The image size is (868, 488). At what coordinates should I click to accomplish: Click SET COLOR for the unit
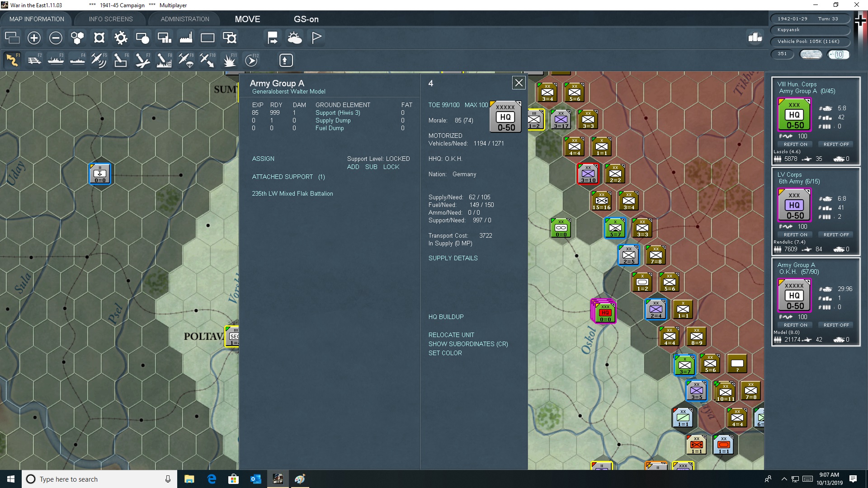click(445, 353)
